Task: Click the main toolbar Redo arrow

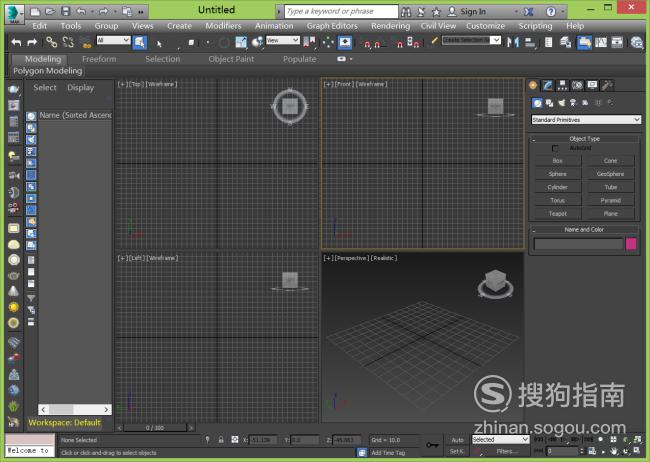Action: 32,42
